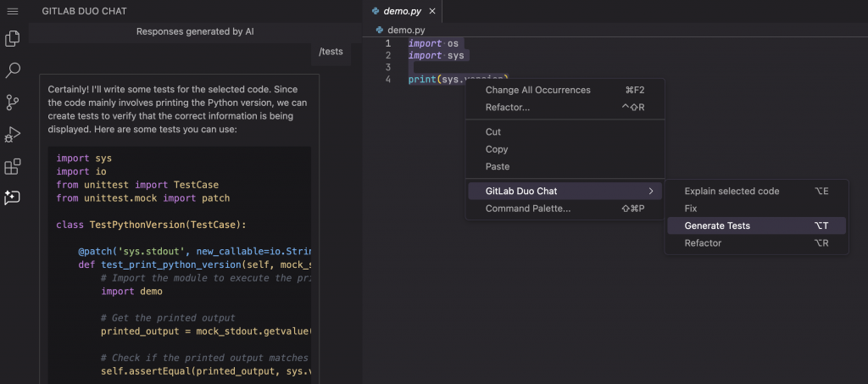Open the GitLab Duo Chat sidebar icon
868x384 pixels.
click(13, 197)
